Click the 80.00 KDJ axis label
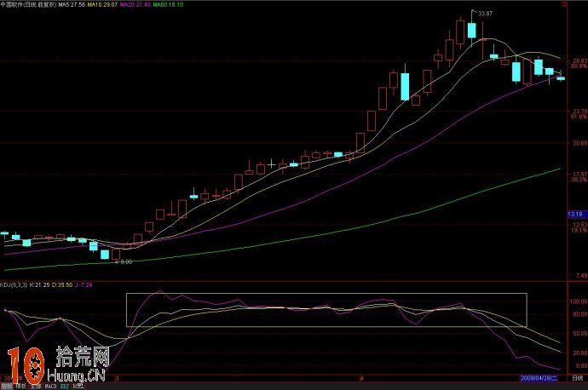Viewport: 588px width, 390px height. [x=579, y=314]
